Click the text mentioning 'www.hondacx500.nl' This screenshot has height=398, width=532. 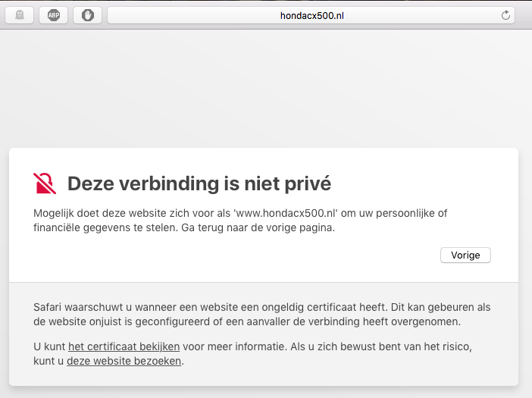tap(240, 220)
